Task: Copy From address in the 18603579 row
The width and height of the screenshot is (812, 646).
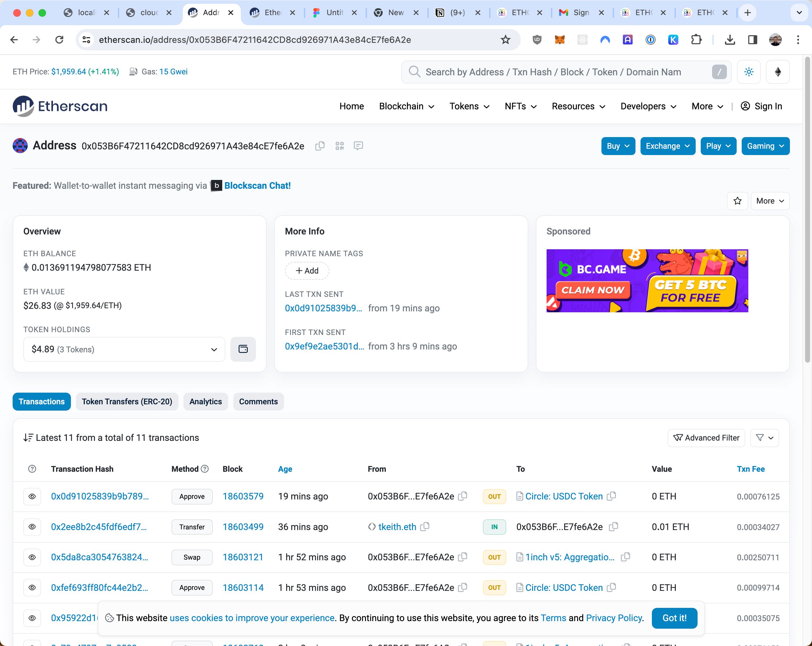Action: pyautogui.click(x=463, y=496)
